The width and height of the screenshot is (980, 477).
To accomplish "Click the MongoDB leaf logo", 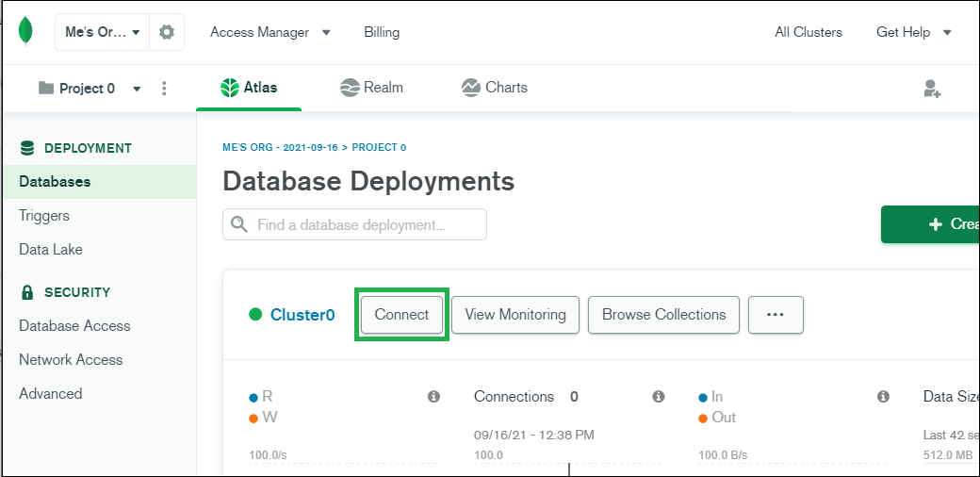I will (x=25, y=31).
